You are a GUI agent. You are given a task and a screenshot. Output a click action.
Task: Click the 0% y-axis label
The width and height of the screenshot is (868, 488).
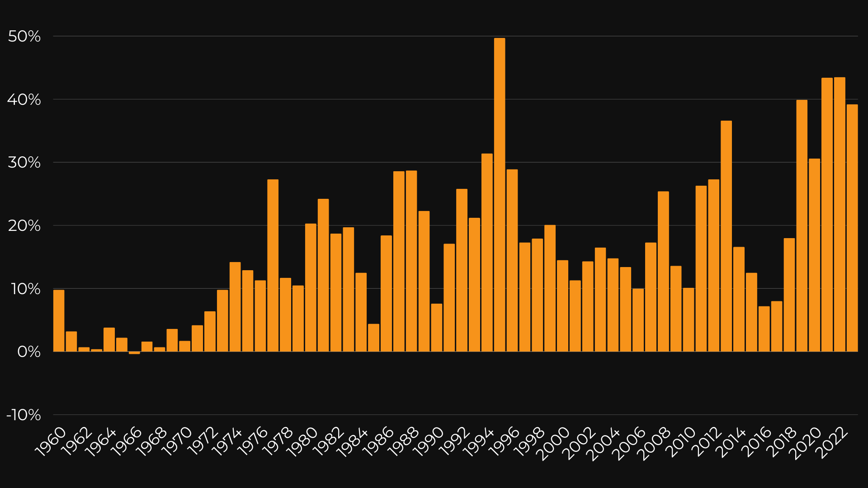coord(29,352)
